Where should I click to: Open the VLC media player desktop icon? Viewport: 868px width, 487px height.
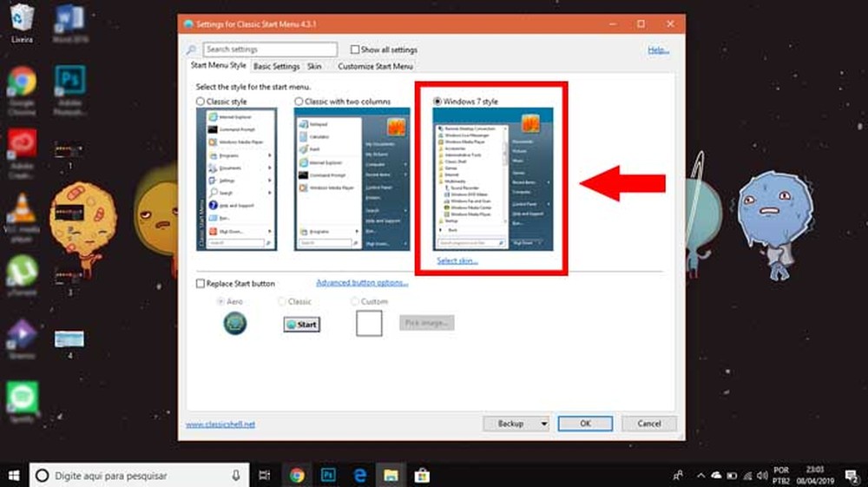[x=22, y=217]
